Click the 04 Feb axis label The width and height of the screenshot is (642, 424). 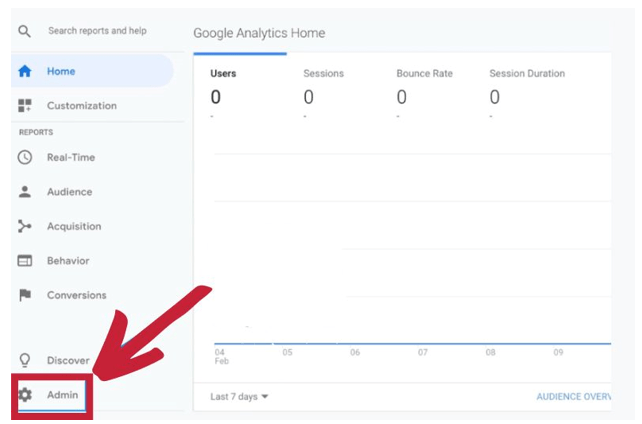coord(222,356)
